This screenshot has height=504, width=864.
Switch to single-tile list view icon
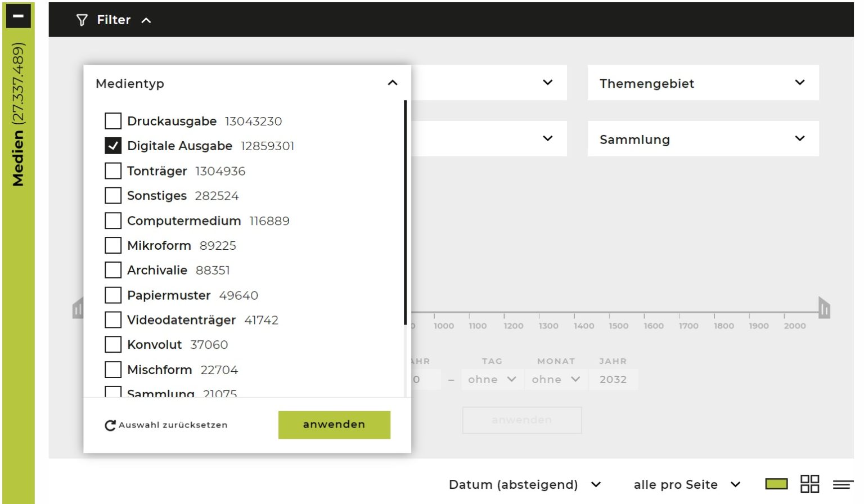coord(776,484)
